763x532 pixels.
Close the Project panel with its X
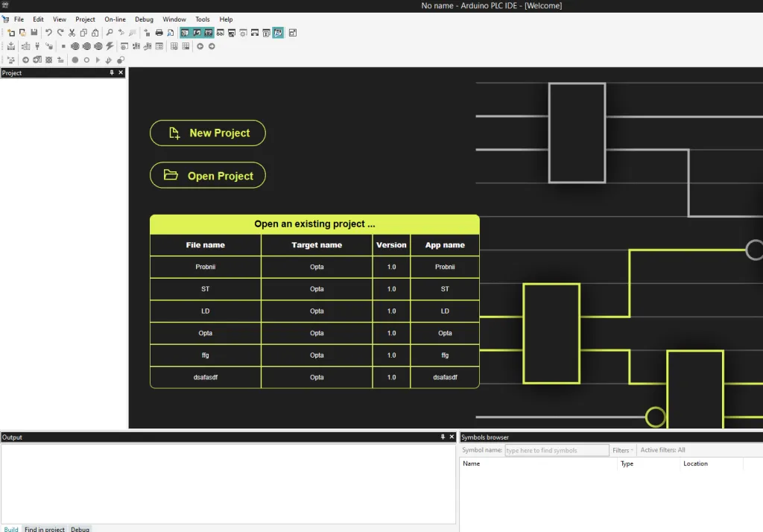click(x=121, y=73)
